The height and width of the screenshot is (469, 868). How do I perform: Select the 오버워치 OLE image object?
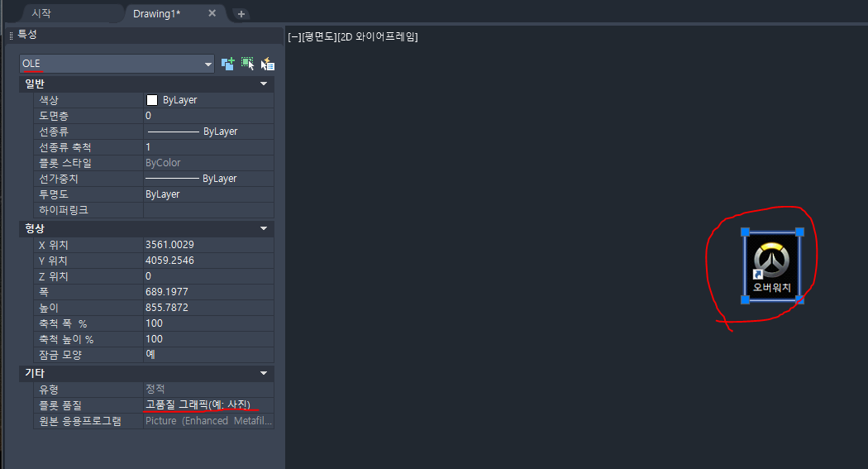pos(771,266)
